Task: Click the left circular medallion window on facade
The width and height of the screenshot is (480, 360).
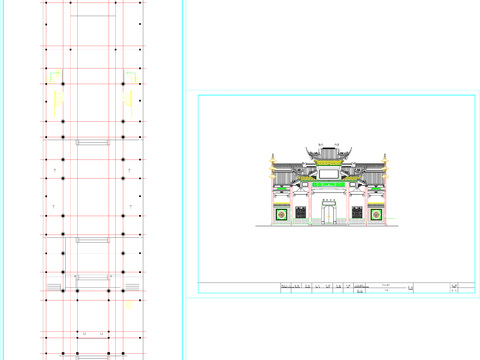Action: pos(281,215)
